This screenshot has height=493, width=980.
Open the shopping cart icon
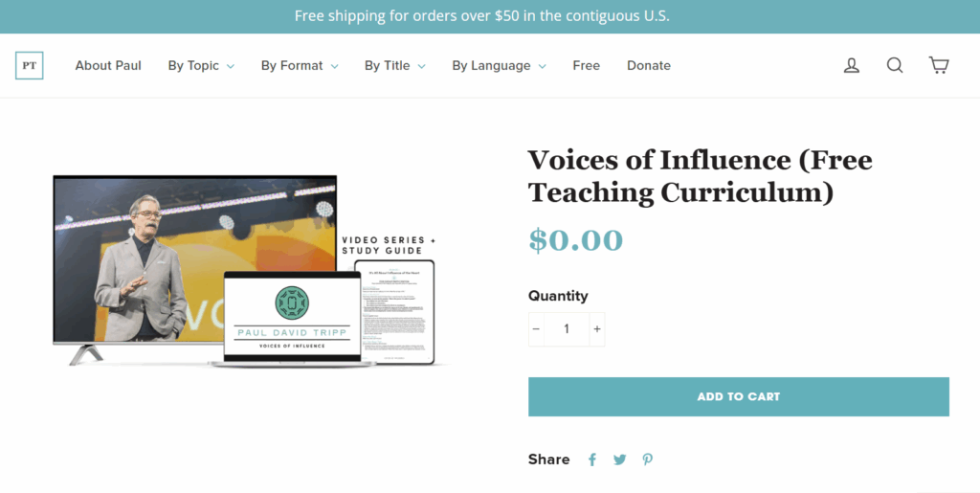[939, 65]
